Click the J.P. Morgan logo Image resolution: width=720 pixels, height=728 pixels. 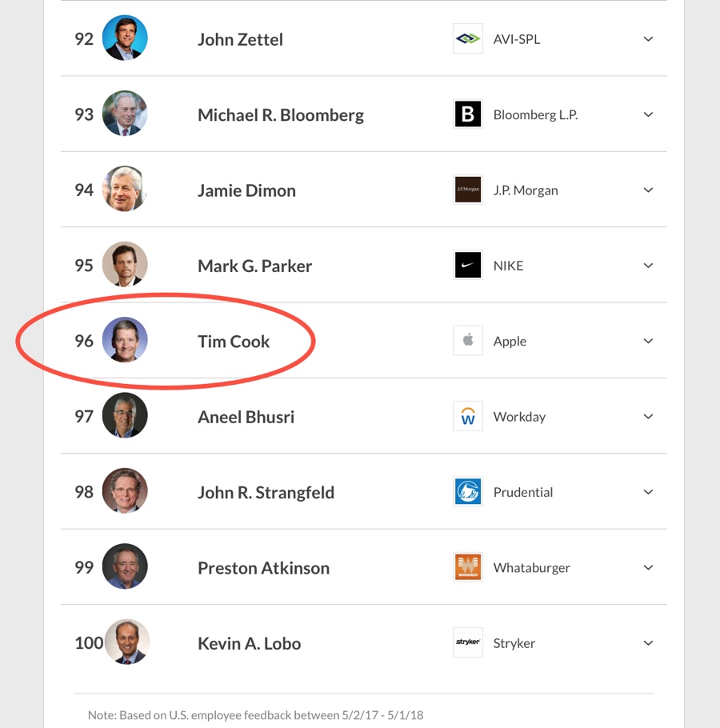click(467, 190)
